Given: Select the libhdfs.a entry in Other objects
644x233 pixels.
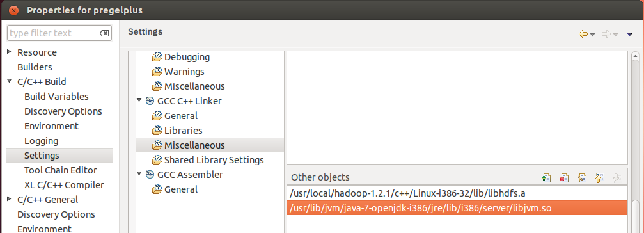Looking at the screenshot, I should click(x=457, y=193).
